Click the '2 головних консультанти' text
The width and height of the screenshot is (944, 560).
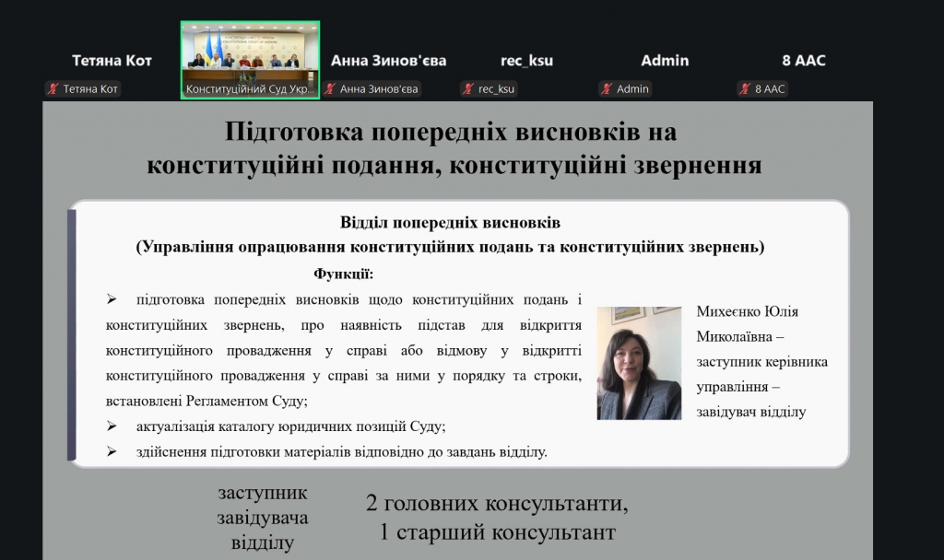pyautogui.click(x=497, y=504)
